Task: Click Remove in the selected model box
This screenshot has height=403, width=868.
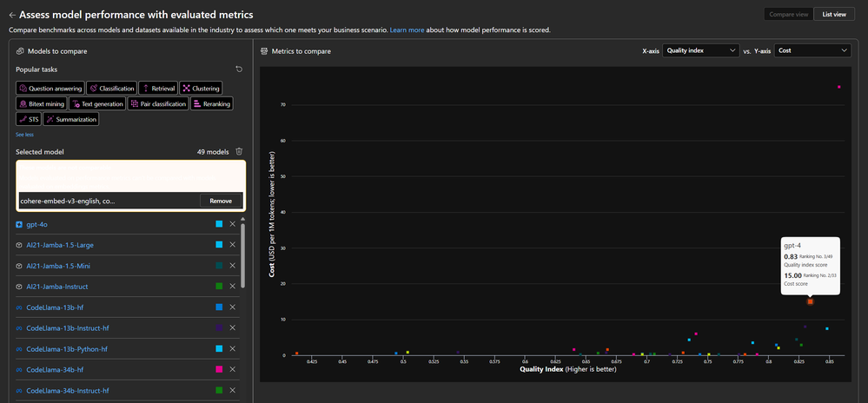Action: pos(221,201)
